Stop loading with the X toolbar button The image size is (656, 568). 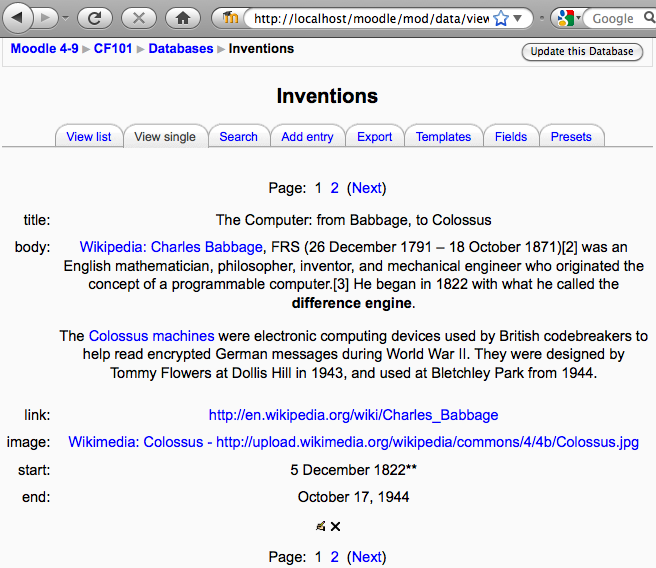click(x=139, y=18)
